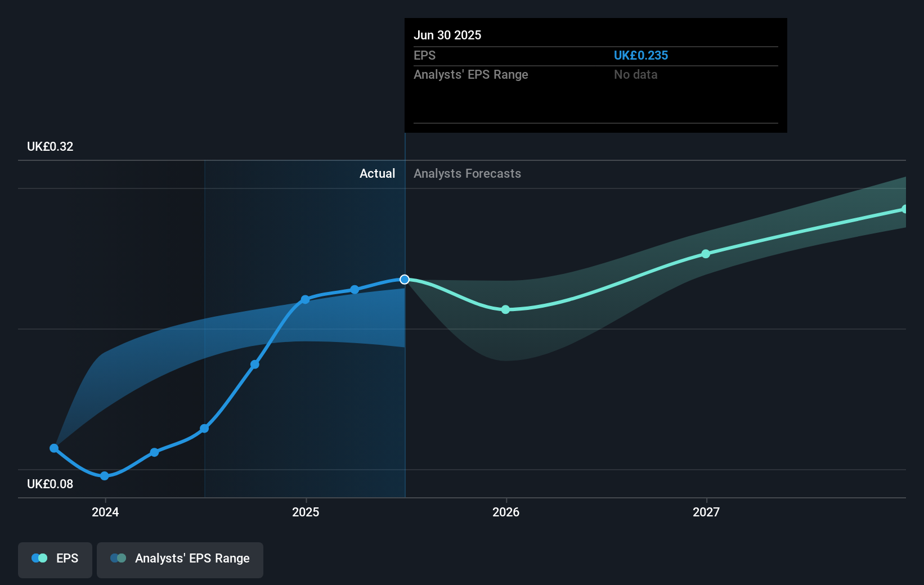
Task: Toggle the EPS series visibility
Action: click(55, 559)
